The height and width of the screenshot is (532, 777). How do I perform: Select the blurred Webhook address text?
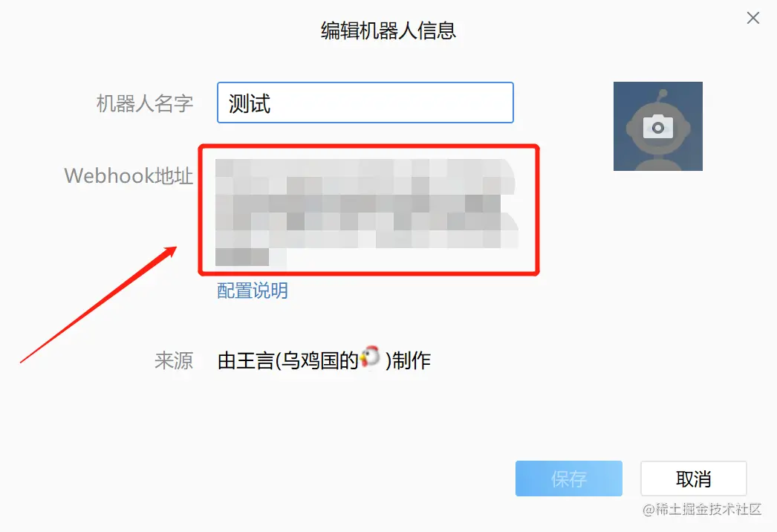tap(367, 213)
